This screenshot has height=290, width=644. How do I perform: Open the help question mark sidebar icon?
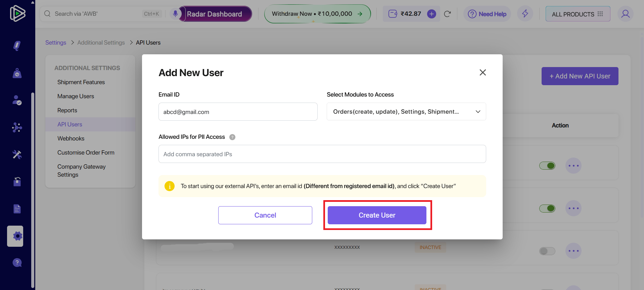17,263
